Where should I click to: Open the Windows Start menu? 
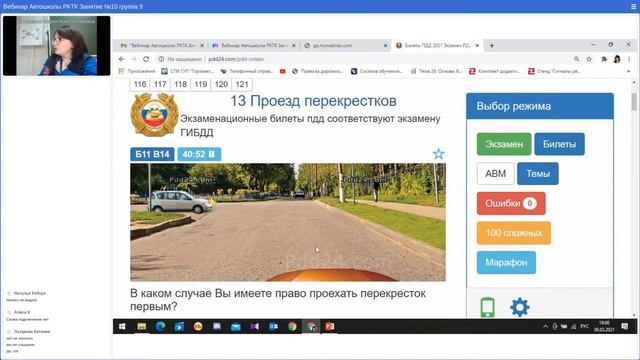pyautogui.click(x=122, y=327)
